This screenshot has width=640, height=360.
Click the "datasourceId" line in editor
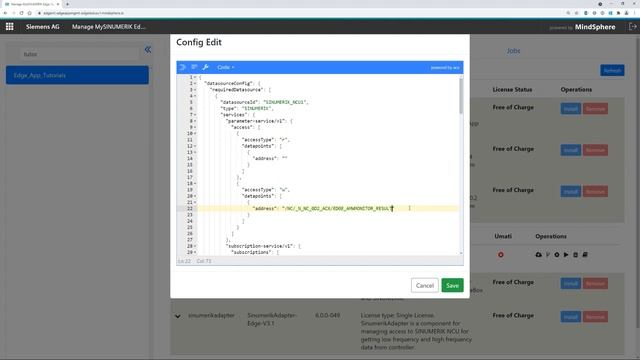[264, 102]
